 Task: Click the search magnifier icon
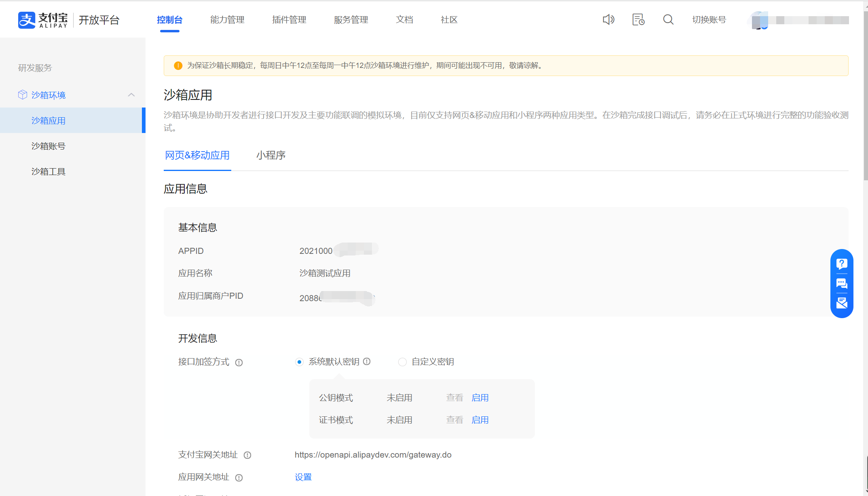click(668, 19)
